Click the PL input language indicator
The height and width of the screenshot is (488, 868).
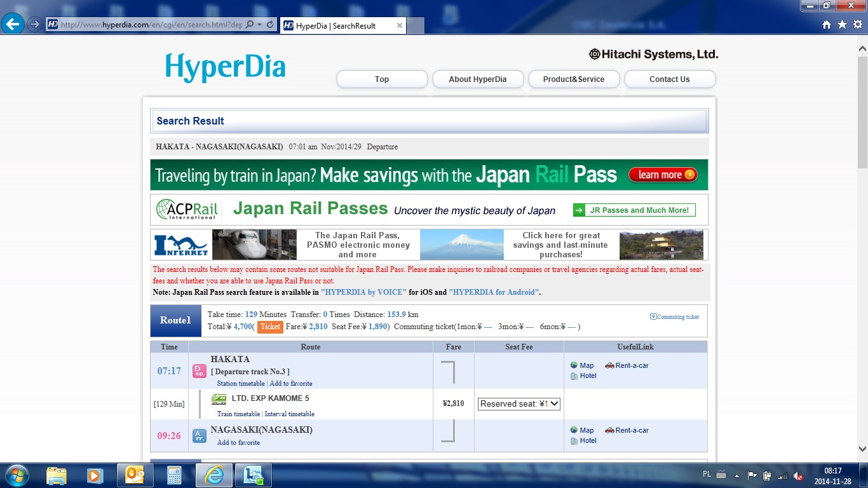pos(707,474)
